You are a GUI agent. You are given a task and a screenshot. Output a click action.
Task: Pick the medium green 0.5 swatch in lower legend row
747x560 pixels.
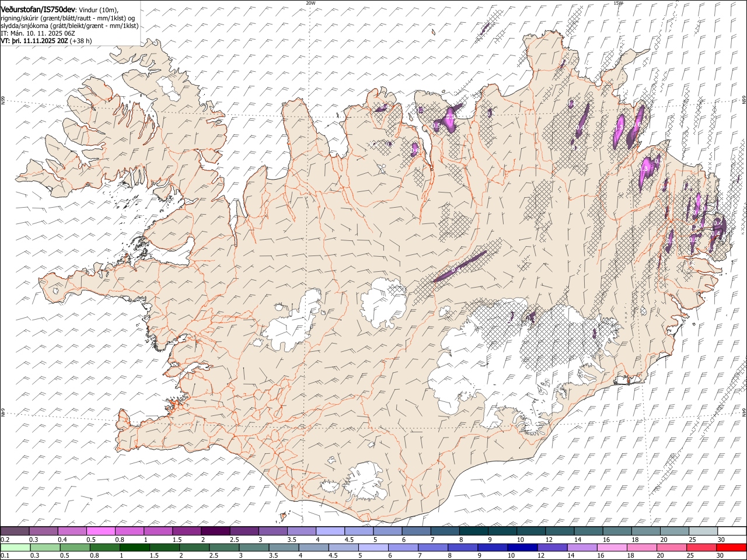pyautogui.click(x=75, y=547)
